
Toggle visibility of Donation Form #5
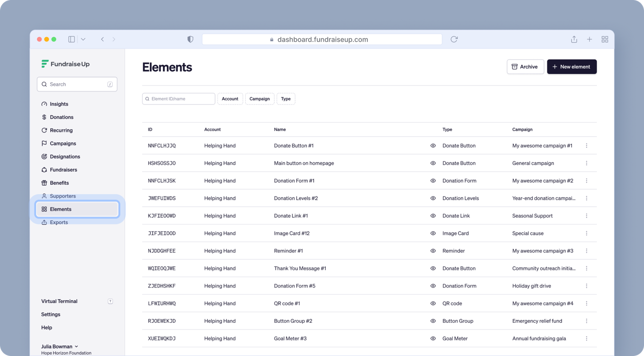click(x=433, y=286)
